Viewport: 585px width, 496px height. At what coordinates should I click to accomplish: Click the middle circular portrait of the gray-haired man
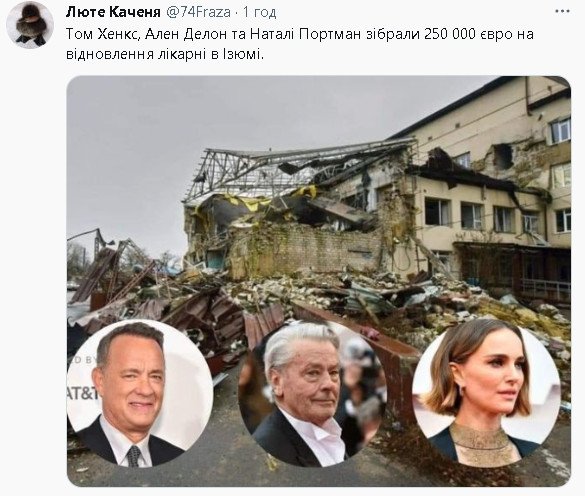[313, 394]
